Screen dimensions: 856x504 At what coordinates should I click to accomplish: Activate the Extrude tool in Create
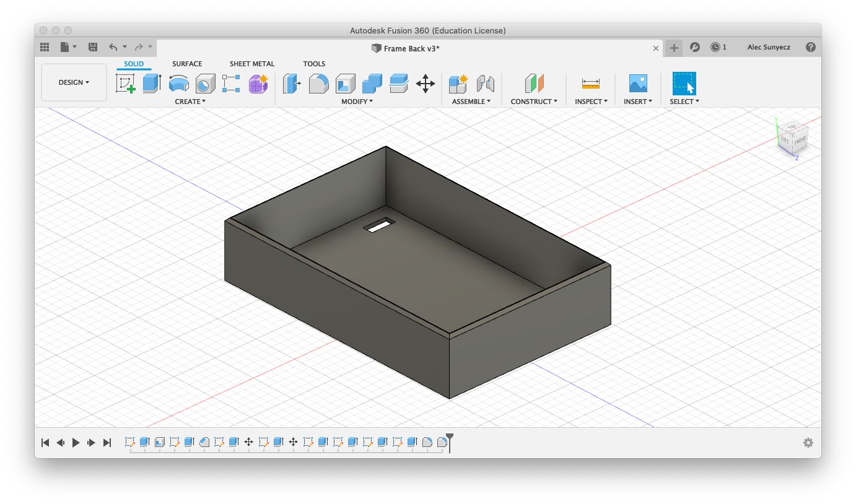(152, 83)
